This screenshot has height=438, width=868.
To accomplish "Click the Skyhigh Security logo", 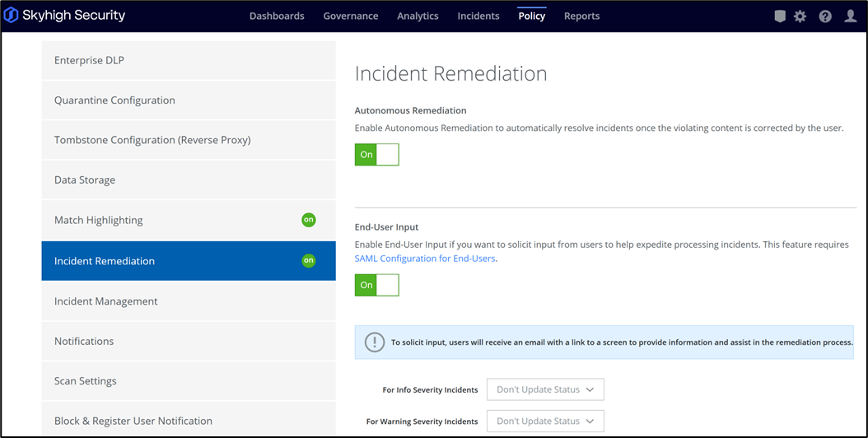I will [64, 16].
